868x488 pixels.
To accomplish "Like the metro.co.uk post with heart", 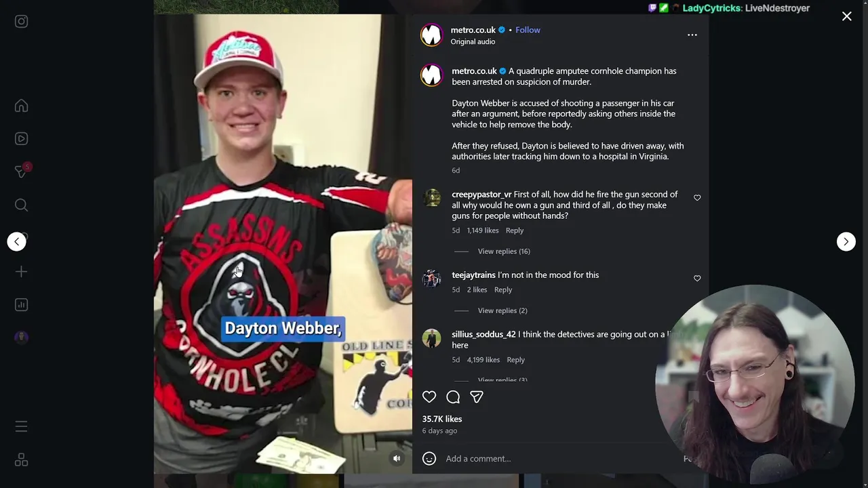I will tap(429, 397).
